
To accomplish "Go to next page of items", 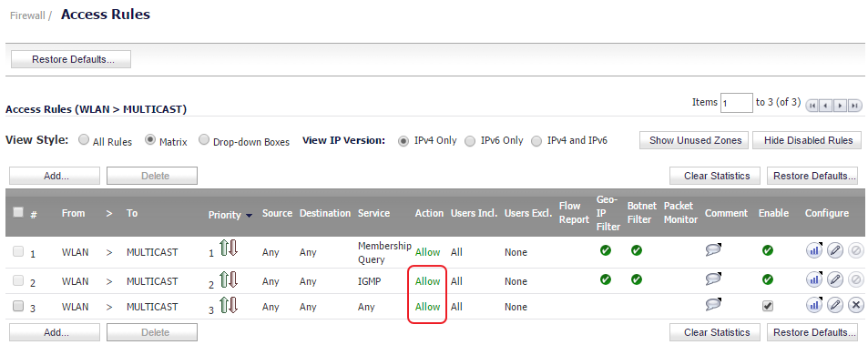I will pos(841,105).
